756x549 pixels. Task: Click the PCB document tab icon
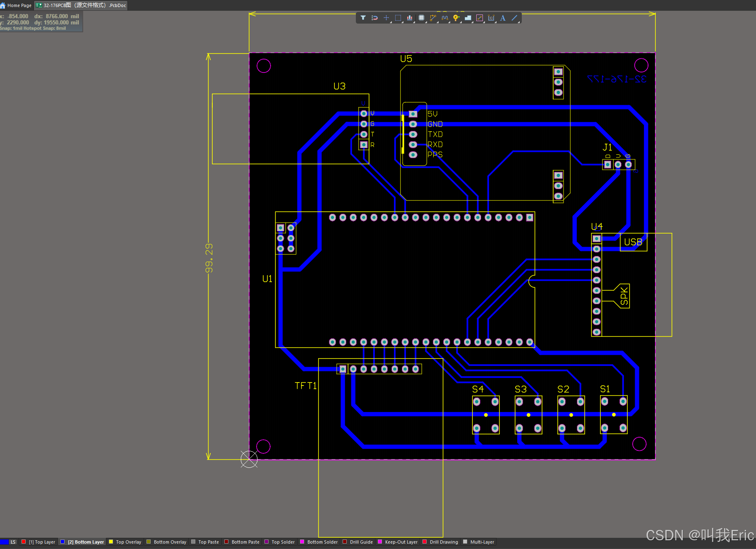[39, 5]
